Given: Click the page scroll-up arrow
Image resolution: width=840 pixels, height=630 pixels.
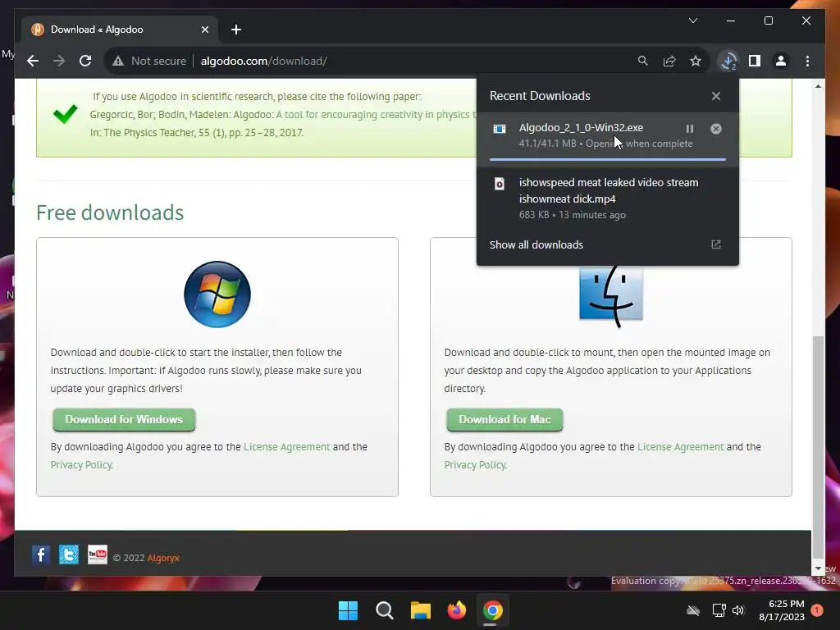Looking at the screenshot, I should pyautogui.click(x=818, y=85).
